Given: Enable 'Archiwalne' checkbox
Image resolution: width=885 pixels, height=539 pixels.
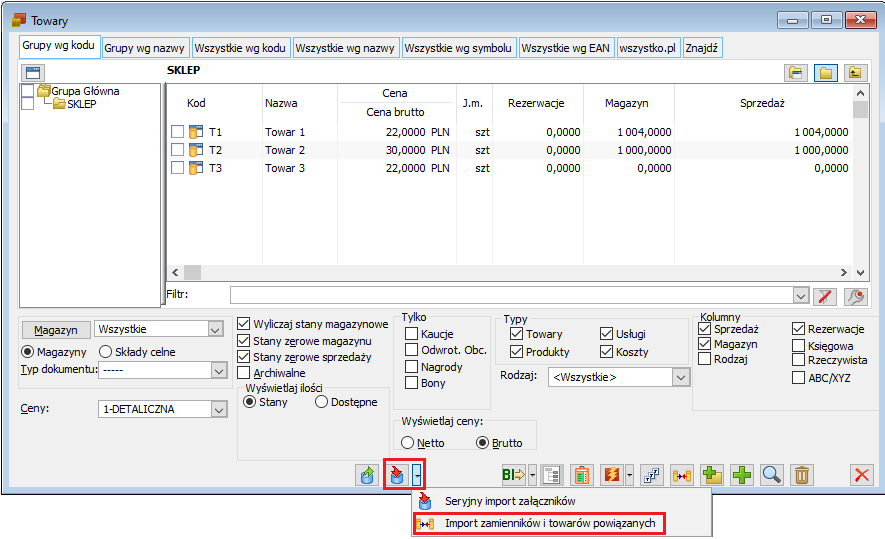Looking at the screenshot, I should pos(244,373).
